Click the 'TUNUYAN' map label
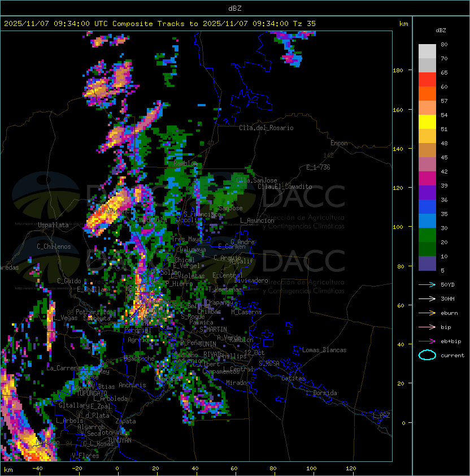 120,440
